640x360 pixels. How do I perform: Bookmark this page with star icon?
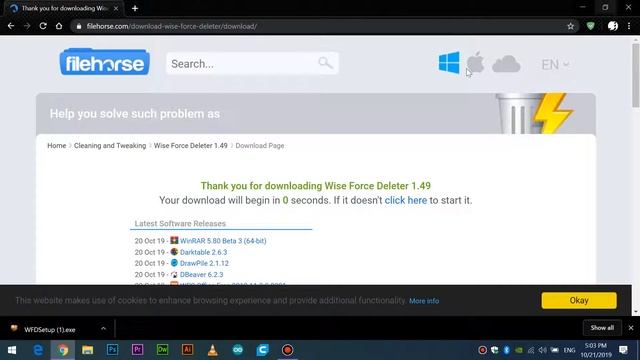pyautogui.click(x=571, y=26)
